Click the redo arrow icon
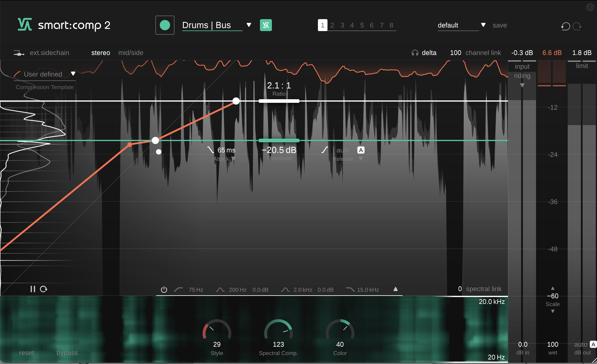The image size is (597, 364). [x=577, y=26]
